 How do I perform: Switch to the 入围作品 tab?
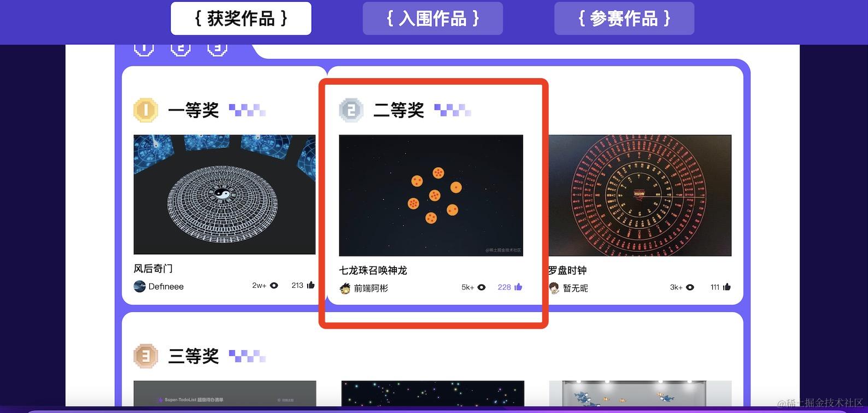(x=432, y=19)
